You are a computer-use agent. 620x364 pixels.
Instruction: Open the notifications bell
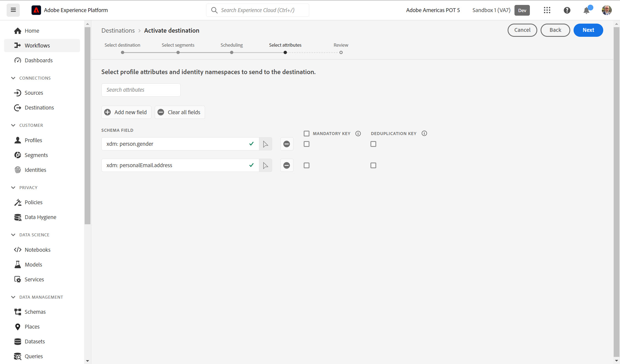click(586, 10)
